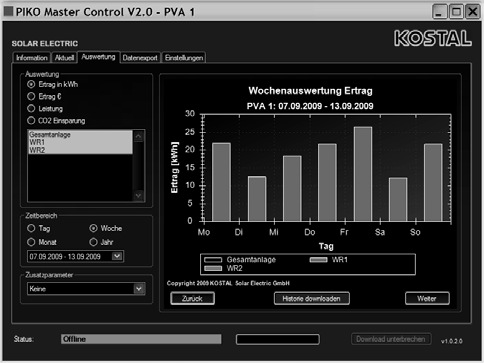Click the KOSTAL logo

[x=433, y=38]
